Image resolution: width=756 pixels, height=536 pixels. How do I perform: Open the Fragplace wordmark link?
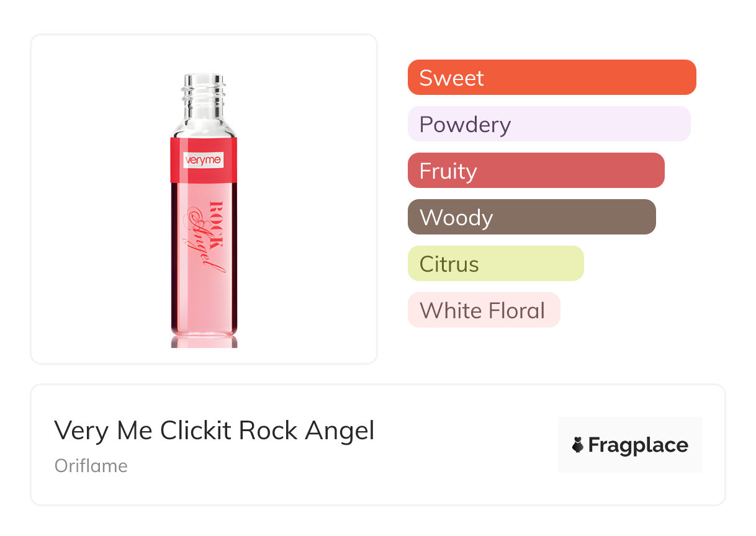coord(638,445)
